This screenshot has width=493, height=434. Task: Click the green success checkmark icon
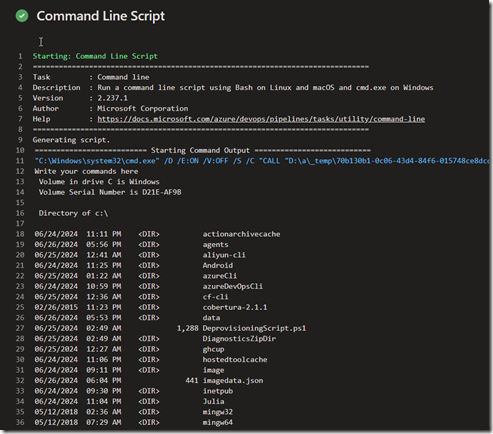[22, 16]
